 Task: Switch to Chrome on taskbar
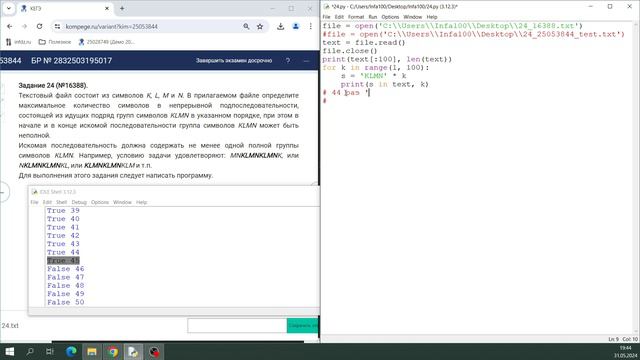tap(113, 351)
